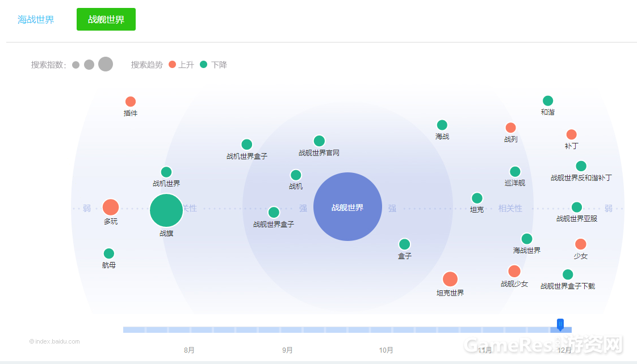Click the 战舰世界官网 green dot

pos(319,141)
